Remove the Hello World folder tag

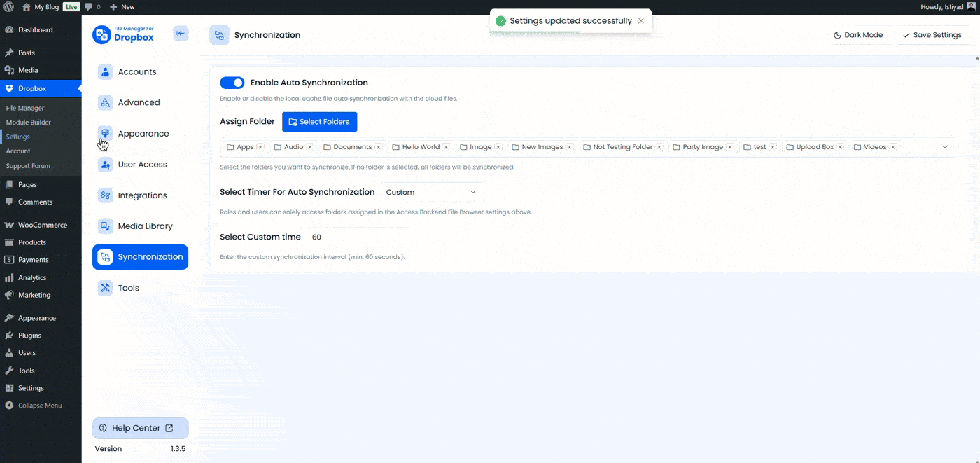point(445,147)
